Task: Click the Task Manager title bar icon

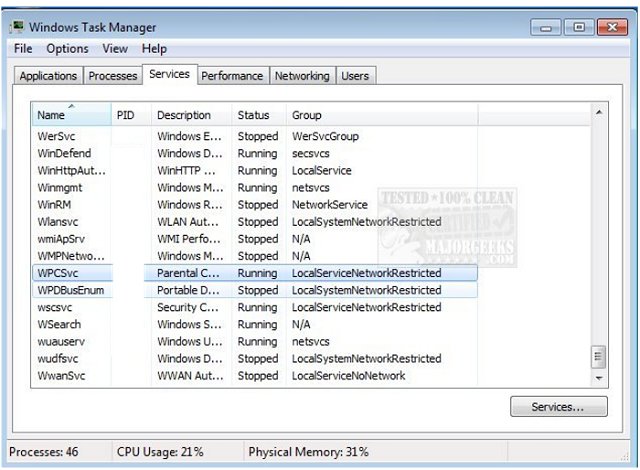Action: [x=17, y=27]
